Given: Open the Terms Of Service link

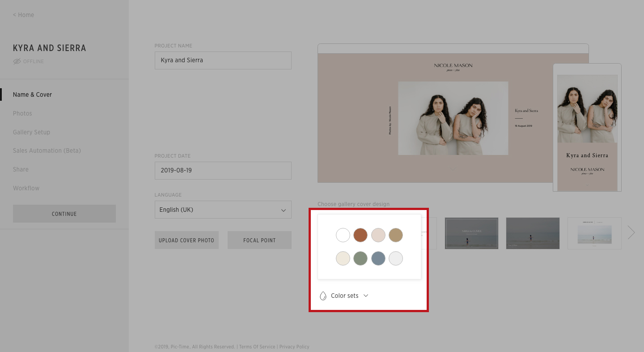Looking at the screenshot, I should (257, 347).
